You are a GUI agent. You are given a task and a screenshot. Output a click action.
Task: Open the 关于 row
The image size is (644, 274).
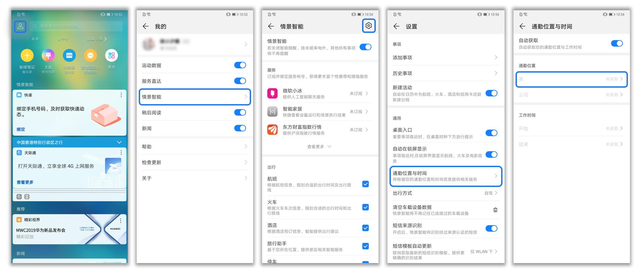[x=195, y=178]
